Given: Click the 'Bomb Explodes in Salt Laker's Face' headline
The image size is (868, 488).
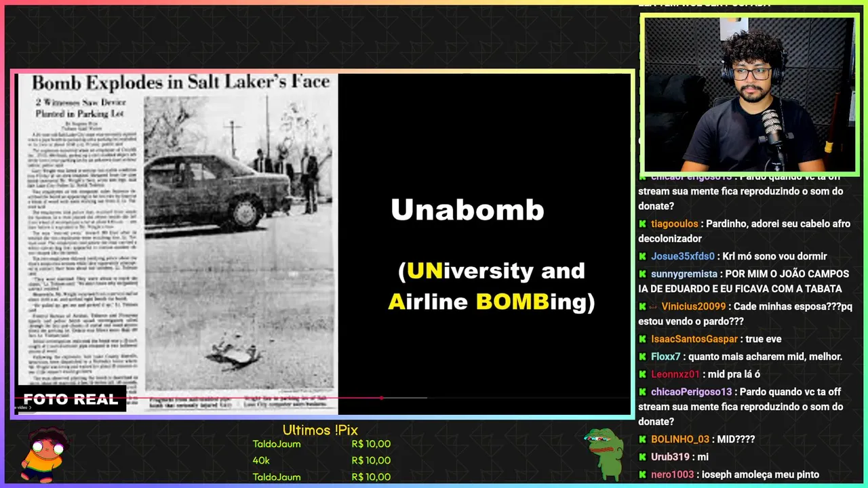Looking at the screenshot, I should pos(180,83).
